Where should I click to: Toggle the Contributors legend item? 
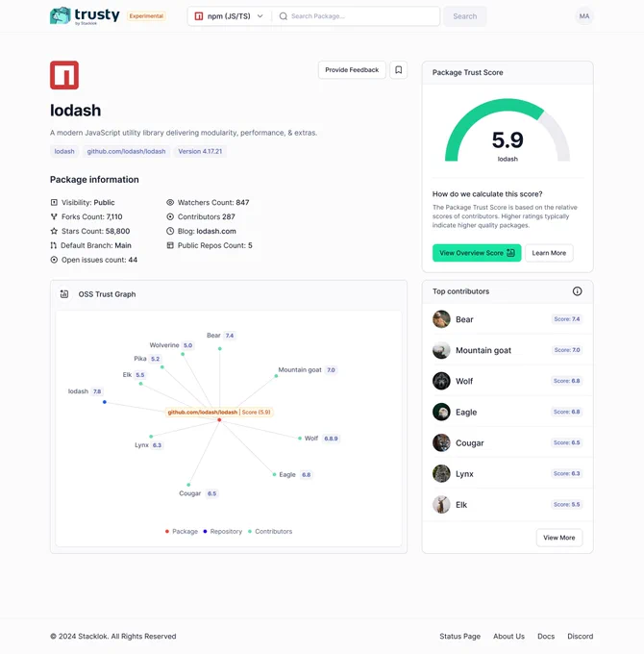click(x=270, y=531)
